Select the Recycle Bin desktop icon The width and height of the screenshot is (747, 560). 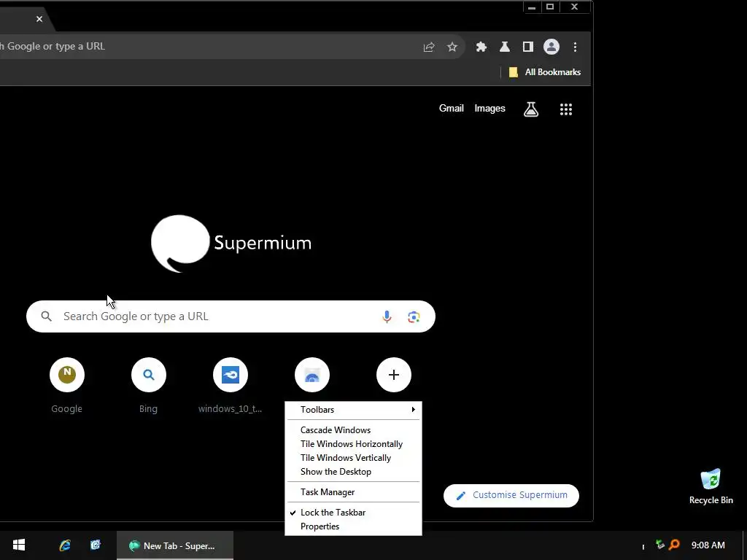[711, 486]
